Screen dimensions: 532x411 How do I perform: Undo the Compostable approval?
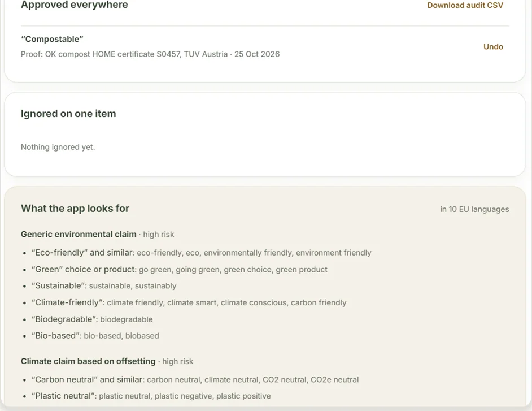(493, 46)
